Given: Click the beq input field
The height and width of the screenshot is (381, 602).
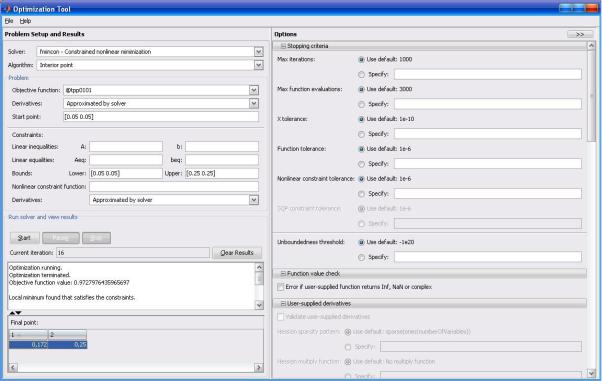Looking at the screenshot, I should tap(222, 160).
